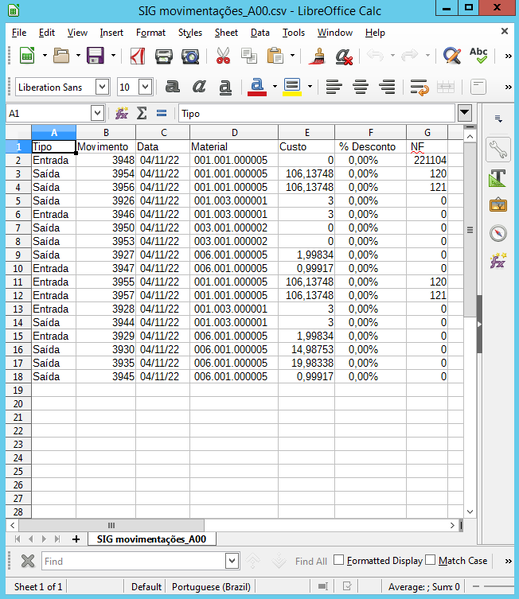Open sidebar Functions panel
Viewport: 519px width, 599px height.
[498, 261]
